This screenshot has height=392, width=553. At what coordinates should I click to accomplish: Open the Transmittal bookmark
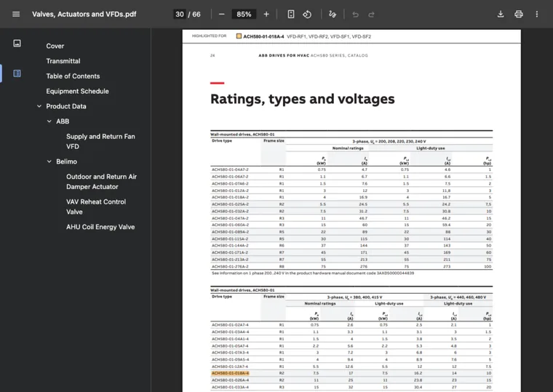tap(63, 61)
